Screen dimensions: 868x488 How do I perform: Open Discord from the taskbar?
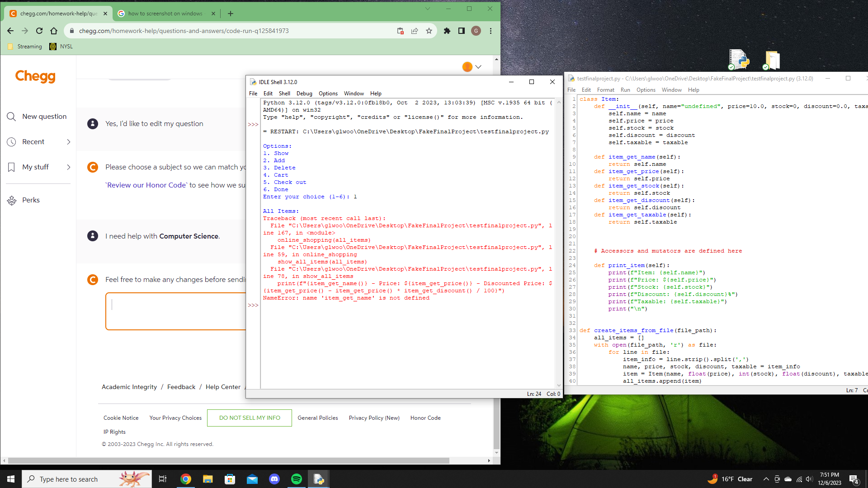point(274,479)
